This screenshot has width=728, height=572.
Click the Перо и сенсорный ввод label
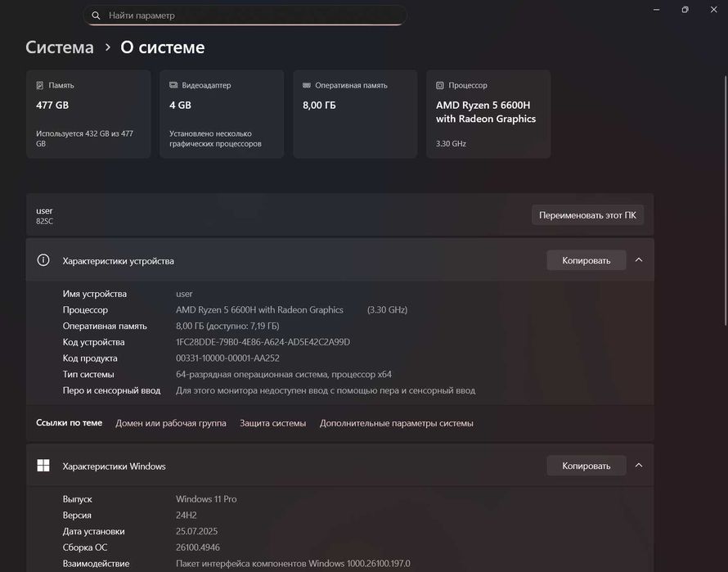(x=111, y=391)
